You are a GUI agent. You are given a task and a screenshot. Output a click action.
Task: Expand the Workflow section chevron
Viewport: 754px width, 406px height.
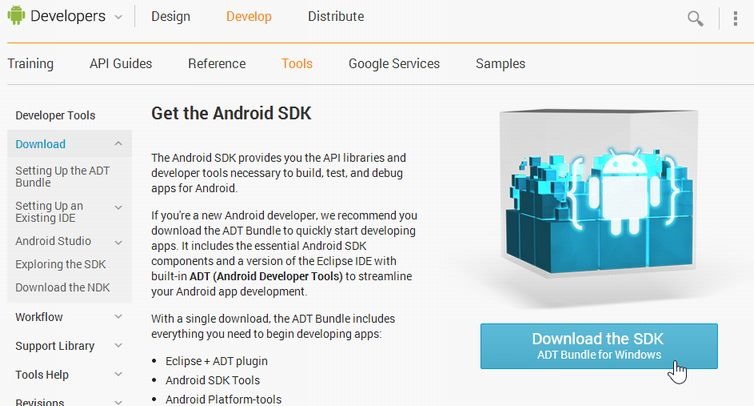[118, 317]
